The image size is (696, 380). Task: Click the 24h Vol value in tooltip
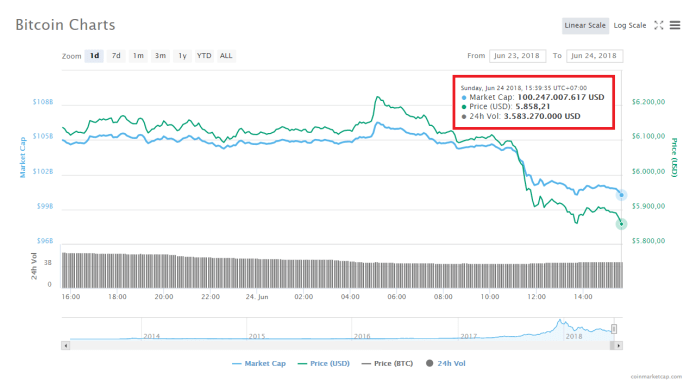tap(542, 116)
